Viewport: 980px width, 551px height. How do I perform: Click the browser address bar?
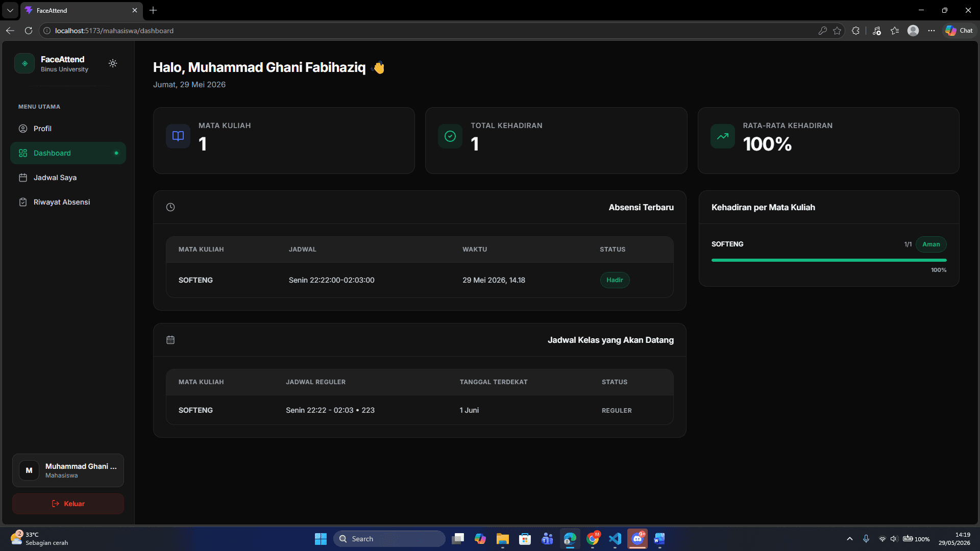click(x=429, y=31)
